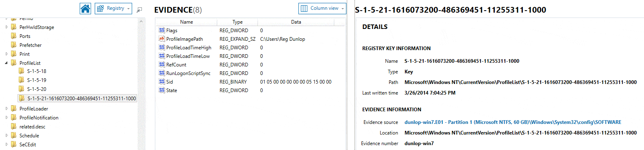Click the 'C:\Users\Reg Dunlop' data cell

tap(283, 39)
